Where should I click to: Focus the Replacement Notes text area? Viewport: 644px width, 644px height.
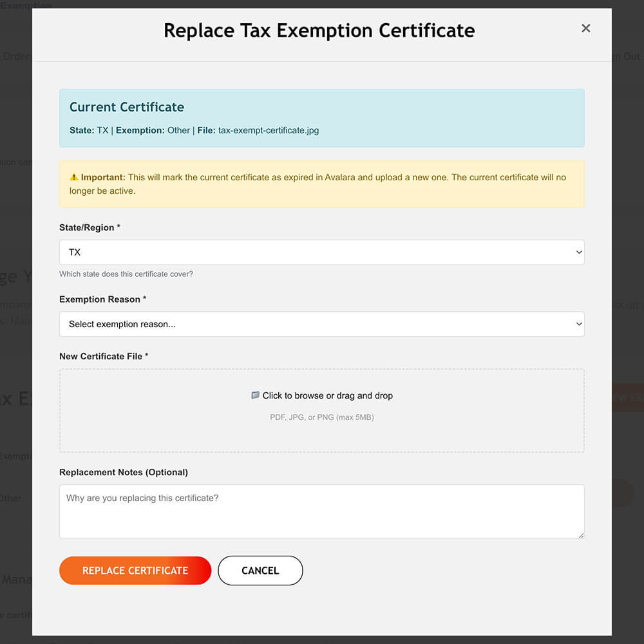click(x=322, y=511)
